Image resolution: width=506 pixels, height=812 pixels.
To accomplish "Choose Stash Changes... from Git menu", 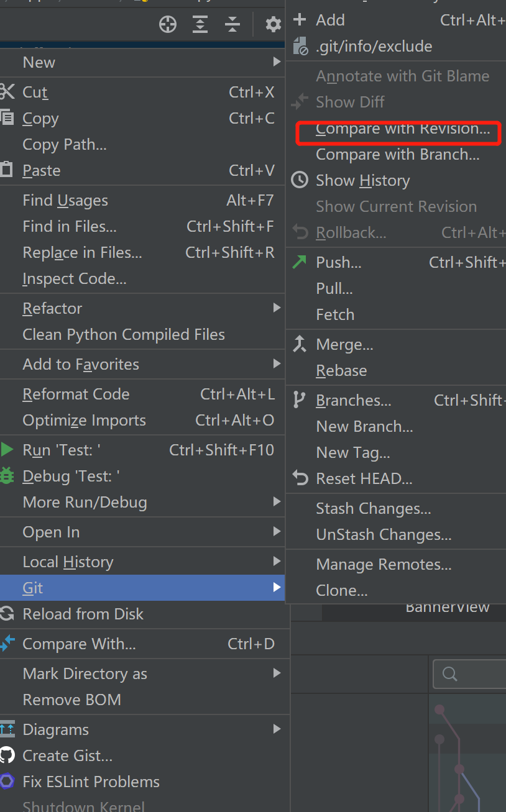I will [x=373, y=508].
